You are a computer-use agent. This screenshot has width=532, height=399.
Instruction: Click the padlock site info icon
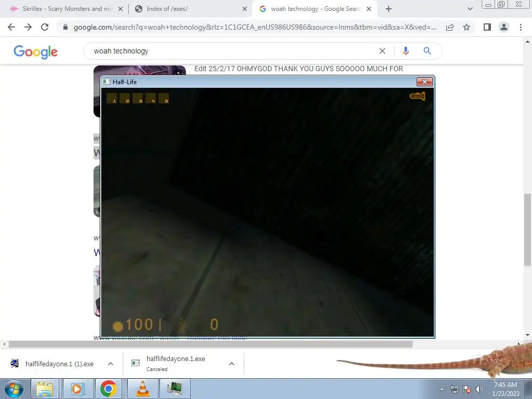[x=65, y=27]
